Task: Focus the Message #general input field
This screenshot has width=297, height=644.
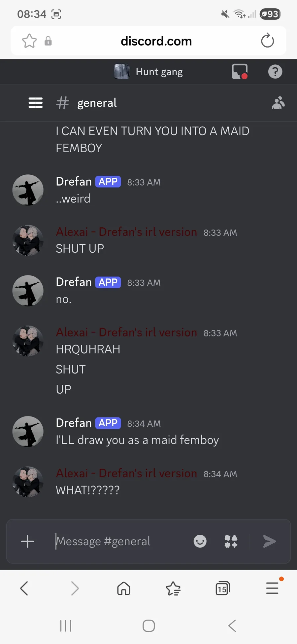Action: point(119,541)
